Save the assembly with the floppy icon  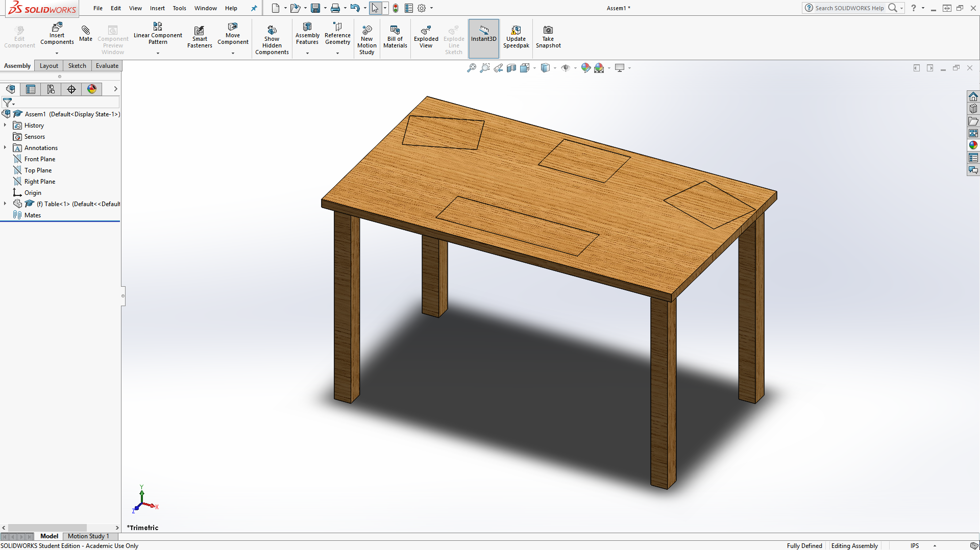tap(315, 8)
